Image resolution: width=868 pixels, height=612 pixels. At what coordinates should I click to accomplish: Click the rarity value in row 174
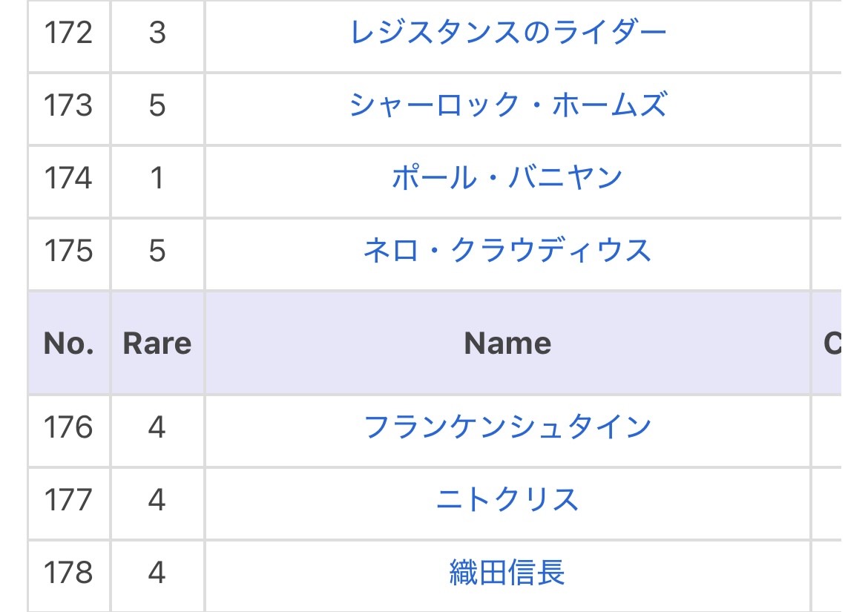[157, 178]
